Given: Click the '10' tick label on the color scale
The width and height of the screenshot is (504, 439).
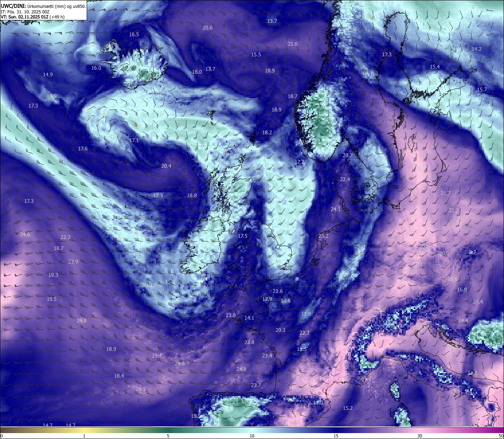Looking at the screenshot, I should (x=252, y=436).
